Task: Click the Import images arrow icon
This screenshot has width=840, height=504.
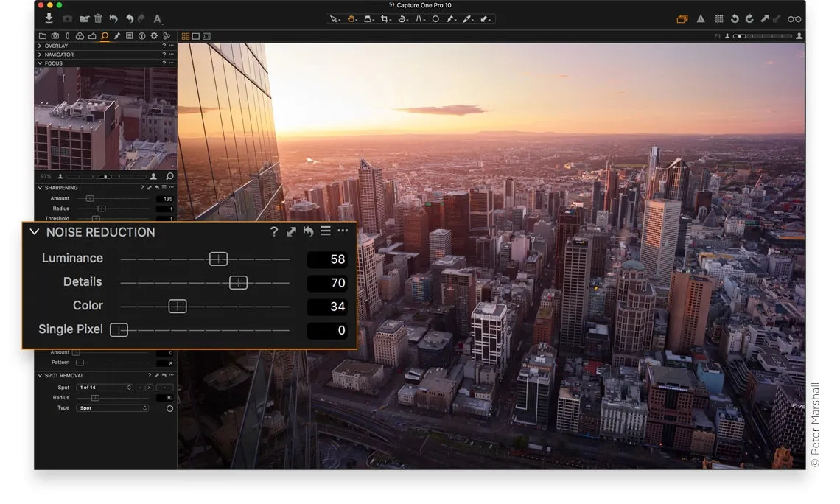Action: pyautogui.click(x=49, y=18)
